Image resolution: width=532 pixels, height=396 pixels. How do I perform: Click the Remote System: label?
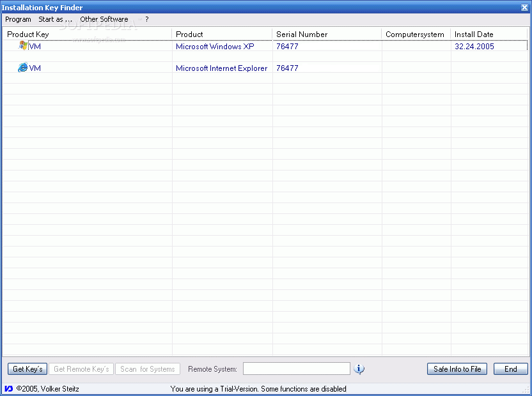click(212, 369)
